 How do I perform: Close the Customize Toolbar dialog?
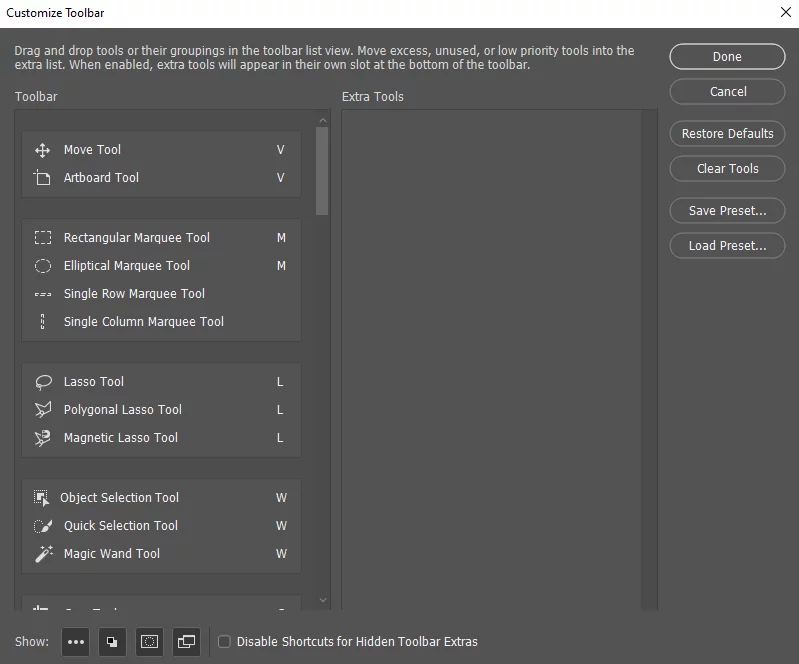785,12
